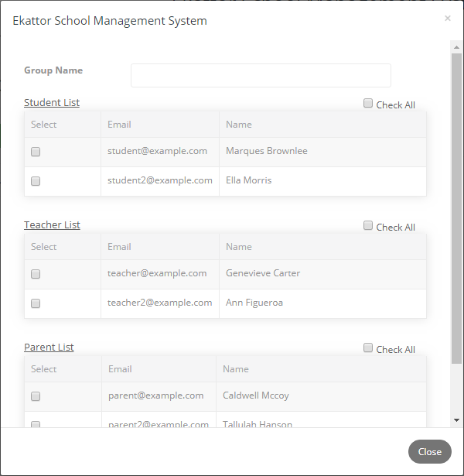The image size is (464, 476).
Task: Select parent Tallulah Hanson checkbox
Action: click(x=36, y=424)
